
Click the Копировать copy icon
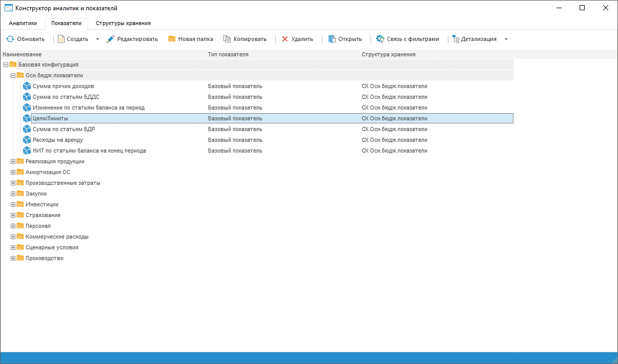(227, 39)
